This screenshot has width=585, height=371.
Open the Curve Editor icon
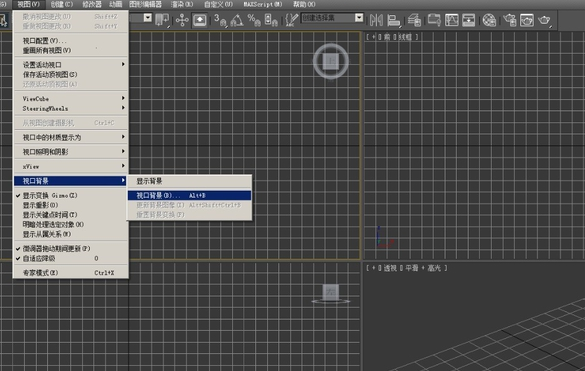tap(451, 20)
